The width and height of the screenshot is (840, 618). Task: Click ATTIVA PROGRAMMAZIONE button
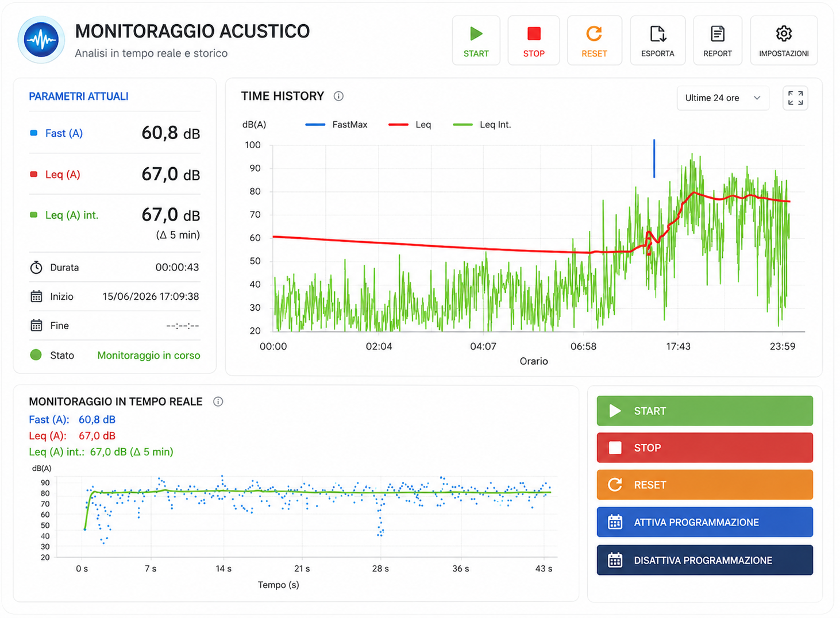[704, 522]
